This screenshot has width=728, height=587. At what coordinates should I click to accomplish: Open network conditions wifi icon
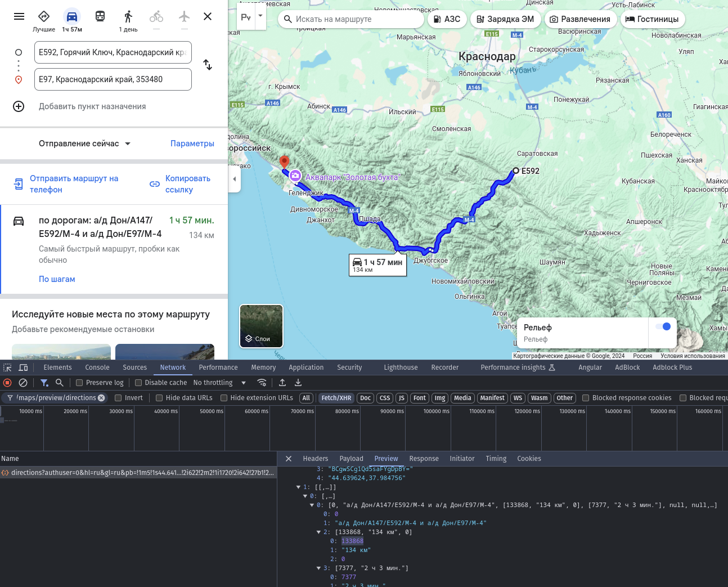pyautogui.click(x=262, y=383)
